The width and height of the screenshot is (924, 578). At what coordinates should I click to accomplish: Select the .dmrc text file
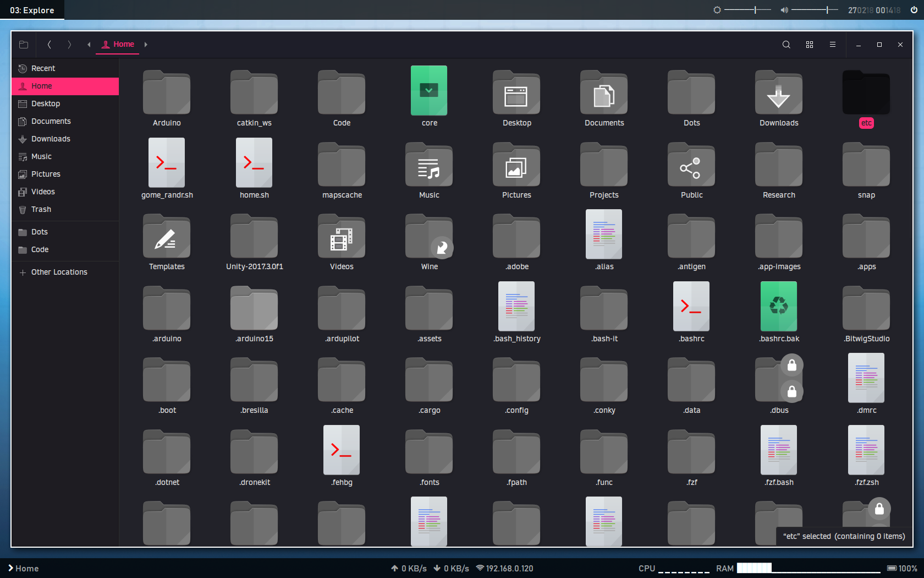[x=866, y=378]
